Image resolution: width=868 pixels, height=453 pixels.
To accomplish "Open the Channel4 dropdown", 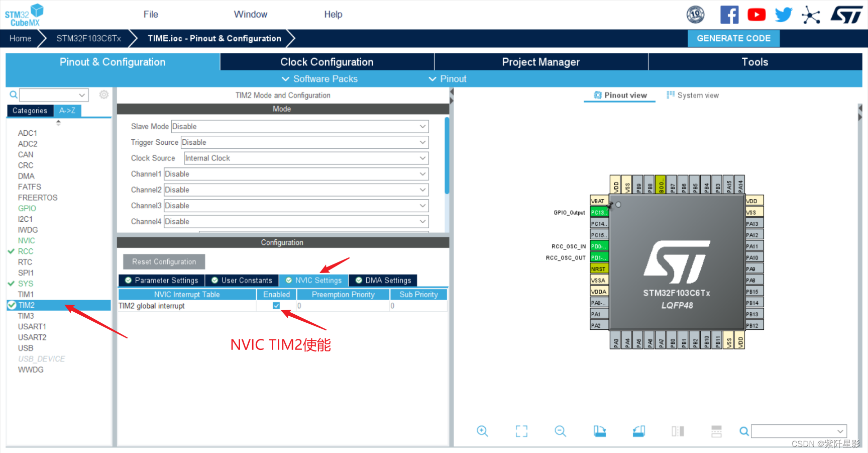I will [x=296, y=222].
